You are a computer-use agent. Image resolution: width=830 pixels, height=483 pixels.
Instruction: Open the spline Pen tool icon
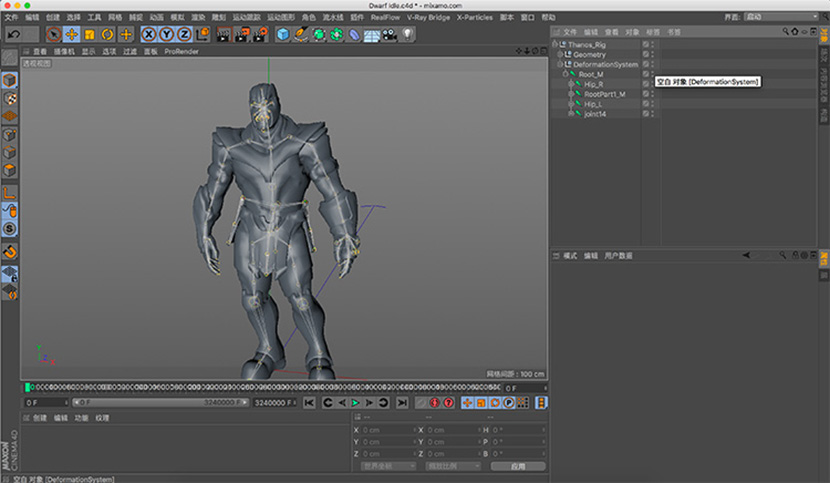coord(301,35)
